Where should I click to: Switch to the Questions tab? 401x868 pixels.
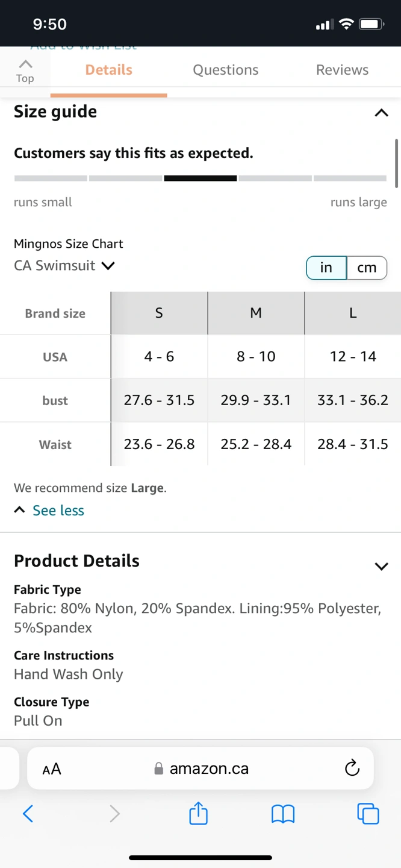[225, 70]
